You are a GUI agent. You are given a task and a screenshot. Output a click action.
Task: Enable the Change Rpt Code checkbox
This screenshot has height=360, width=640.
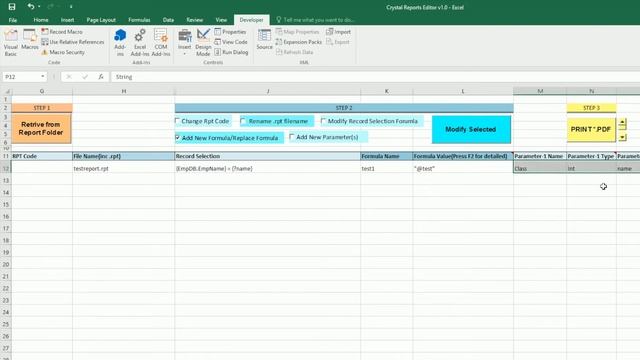click(178, 121)
